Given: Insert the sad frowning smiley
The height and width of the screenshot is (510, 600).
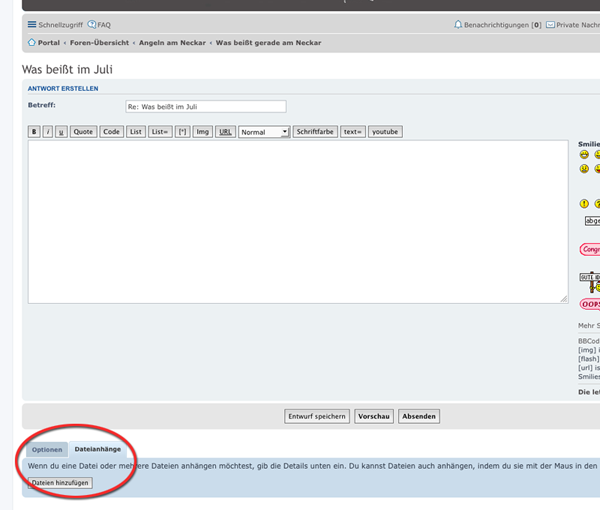Looking at the screenshot, I should [584, 169].
